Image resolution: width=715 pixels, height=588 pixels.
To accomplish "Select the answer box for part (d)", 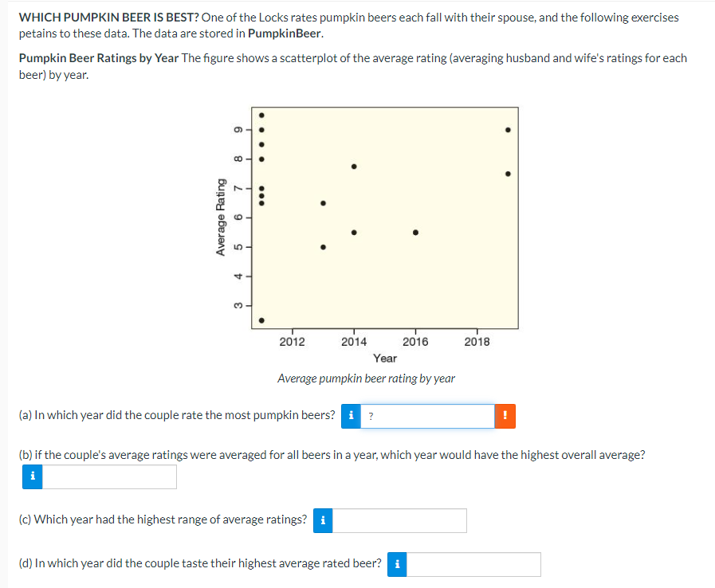I will click(474, 564).
